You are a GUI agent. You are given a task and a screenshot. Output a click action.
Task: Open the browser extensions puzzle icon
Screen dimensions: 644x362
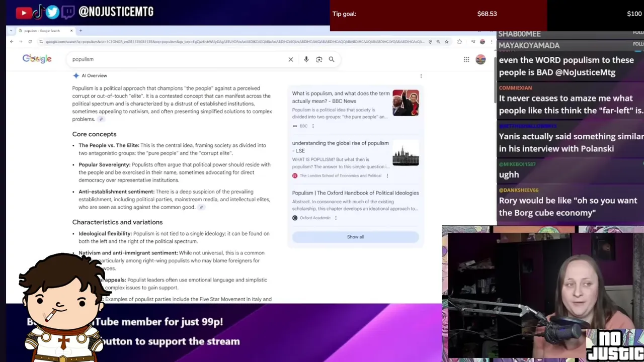[459, 42]
